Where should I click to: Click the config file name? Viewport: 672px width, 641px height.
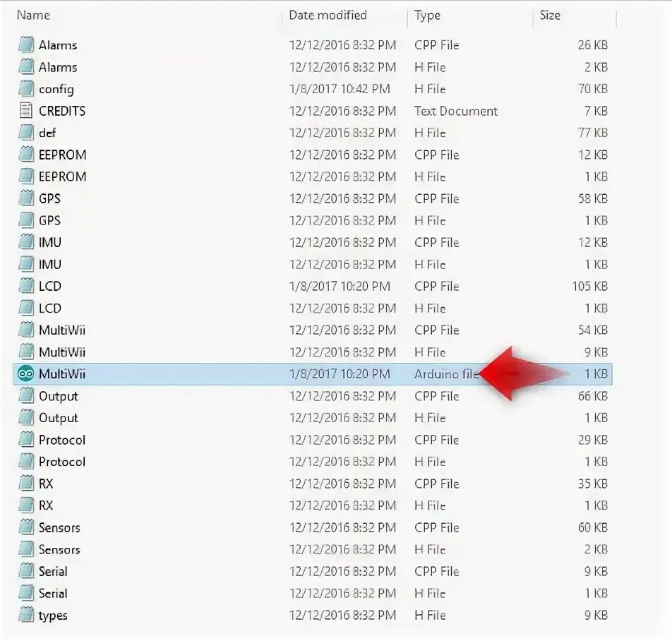click(56, 90)
